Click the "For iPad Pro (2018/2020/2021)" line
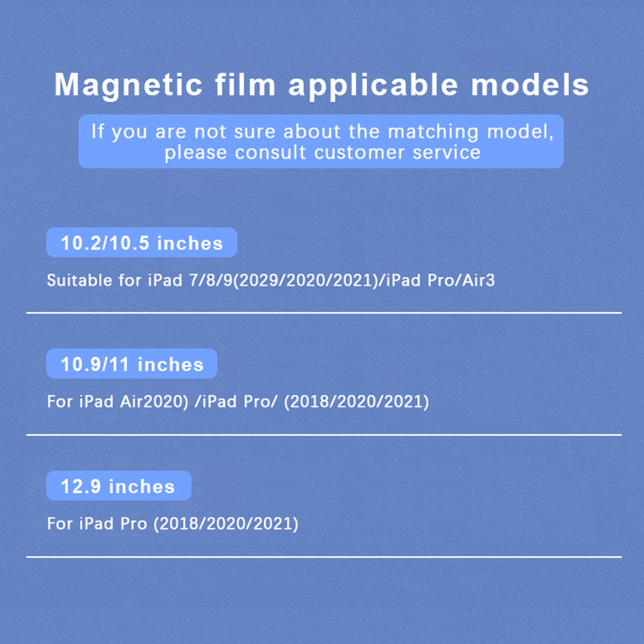The image size is (644, 644). coord(172,524)
